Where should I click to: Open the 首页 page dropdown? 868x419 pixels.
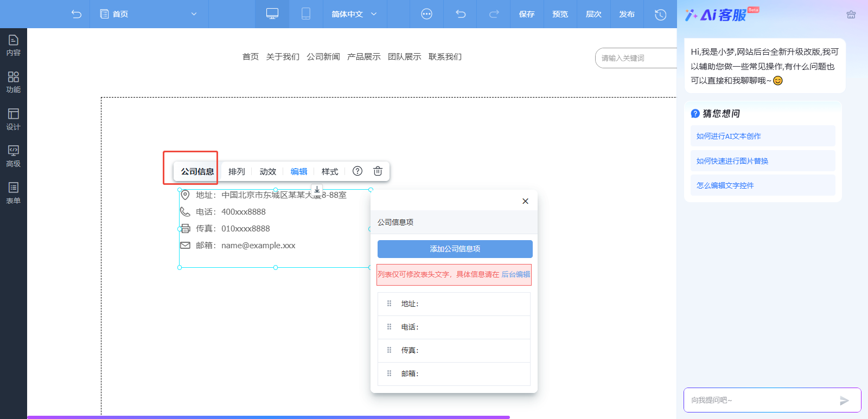pyautogui.click(x=149, y=14)
